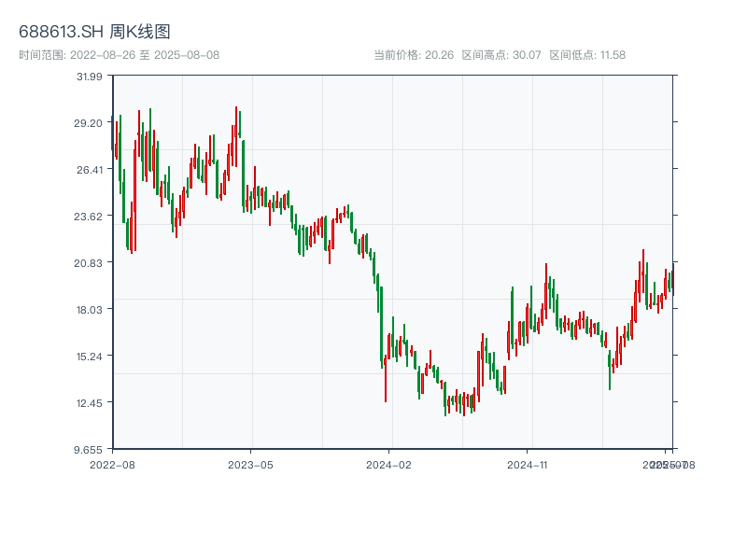The height and width of the screenshot is (560, 747).
Task: Select the 2023-05 date axis label
Action: tap(251, 464)
